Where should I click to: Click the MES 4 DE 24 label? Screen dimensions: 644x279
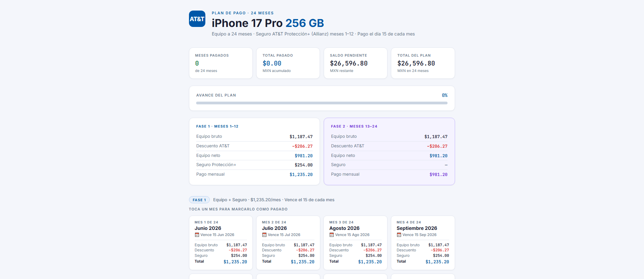point(409,222)
